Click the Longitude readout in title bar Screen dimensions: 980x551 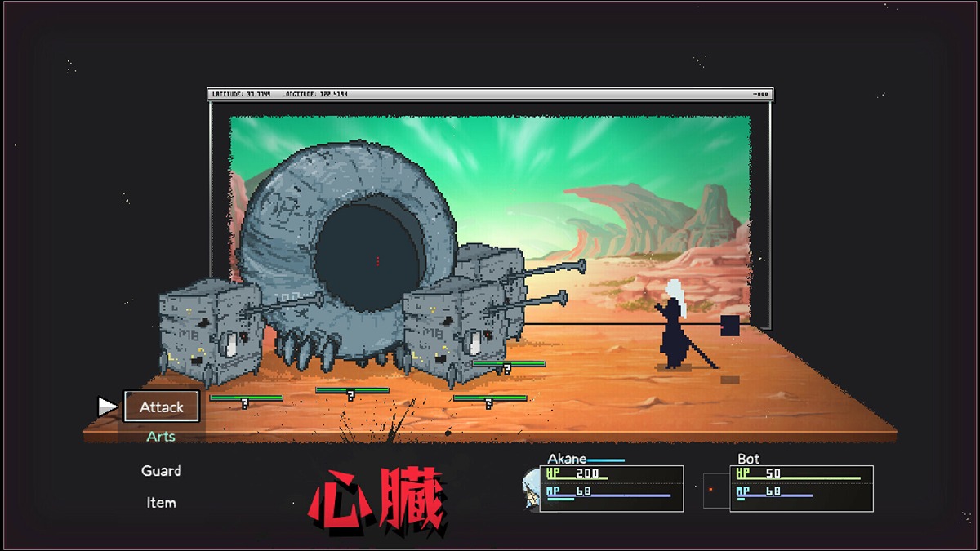[314, 95]
